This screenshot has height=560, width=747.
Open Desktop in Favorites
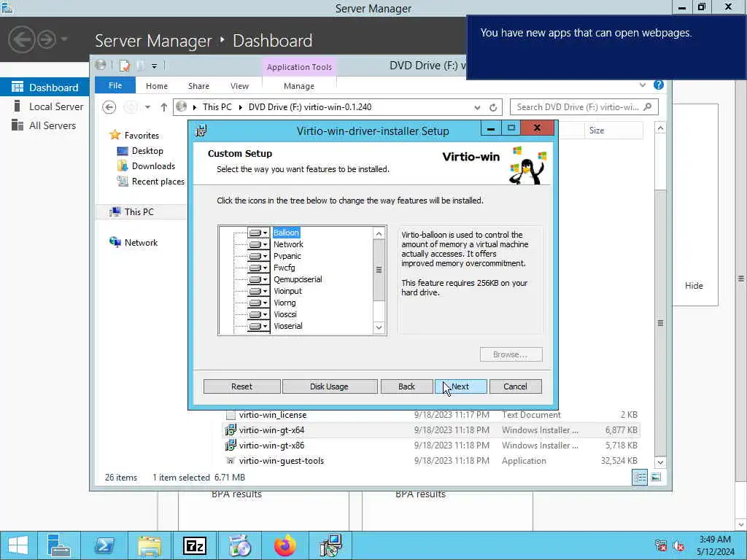(x=147, y=151)
